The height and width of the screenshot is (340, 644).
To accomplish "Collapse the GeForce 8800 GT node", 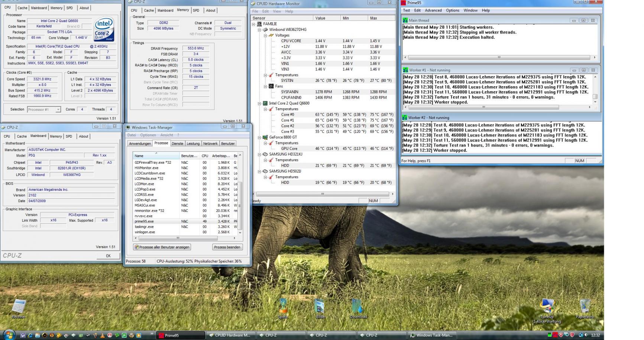I will (260, 137).
